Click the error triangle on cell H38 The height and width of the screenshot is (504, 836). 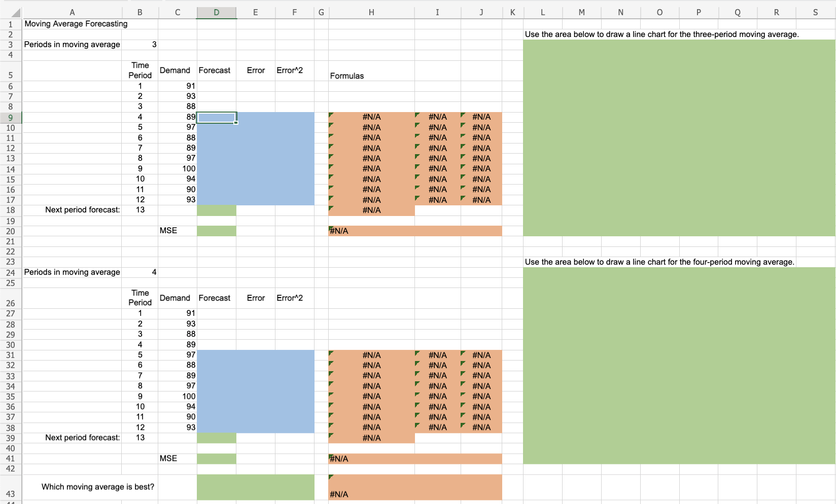(332, 424)
